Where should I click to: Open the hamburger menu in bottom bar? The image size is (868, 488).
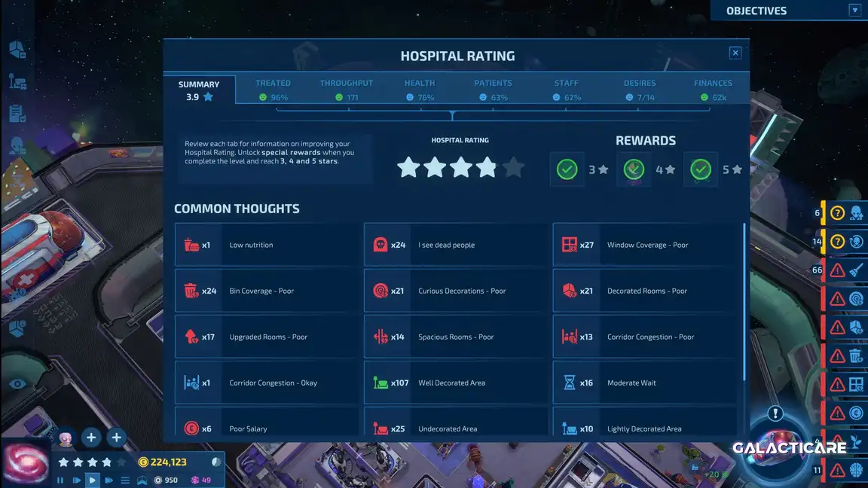(125, 480)
